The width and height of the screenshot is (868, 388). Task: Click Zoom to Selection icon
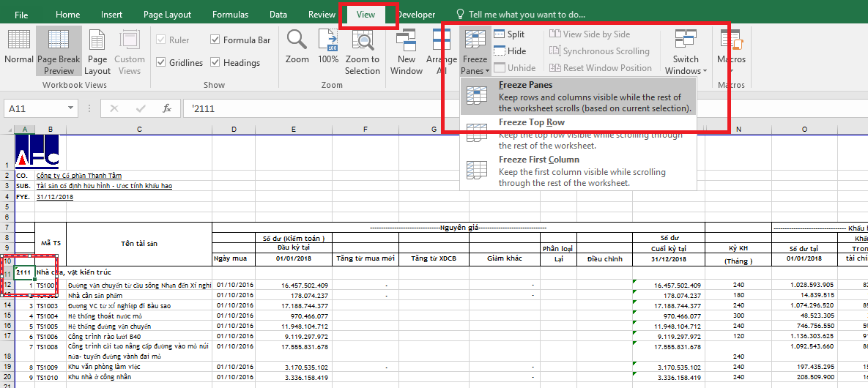[x=363, y=50]
